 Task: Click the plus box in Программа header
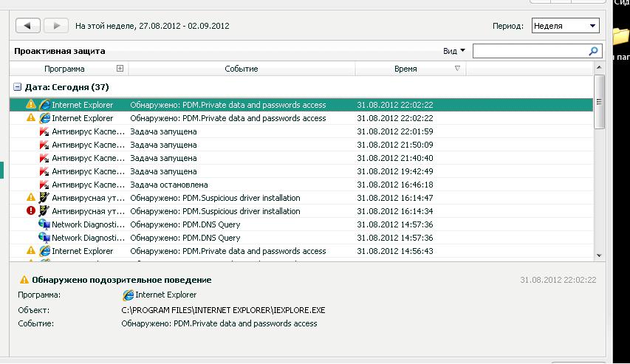click(120, 69)
